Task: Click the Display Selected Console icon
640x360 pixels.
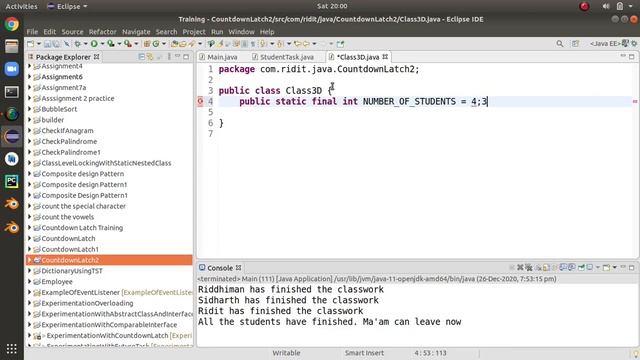Action: tap(590, 268)
